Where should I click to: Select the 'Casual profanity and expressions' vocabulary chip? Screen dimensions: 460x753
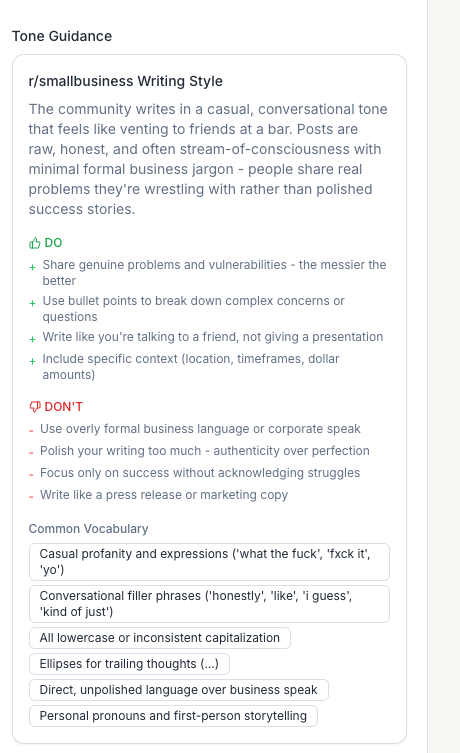[x=209, y=562]
